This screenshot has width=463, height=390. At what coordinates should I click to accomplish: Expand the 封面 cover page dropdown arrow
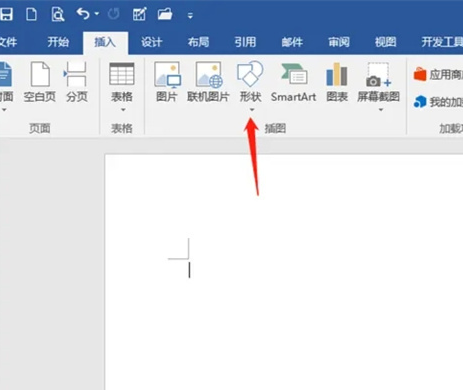(4, 110)
